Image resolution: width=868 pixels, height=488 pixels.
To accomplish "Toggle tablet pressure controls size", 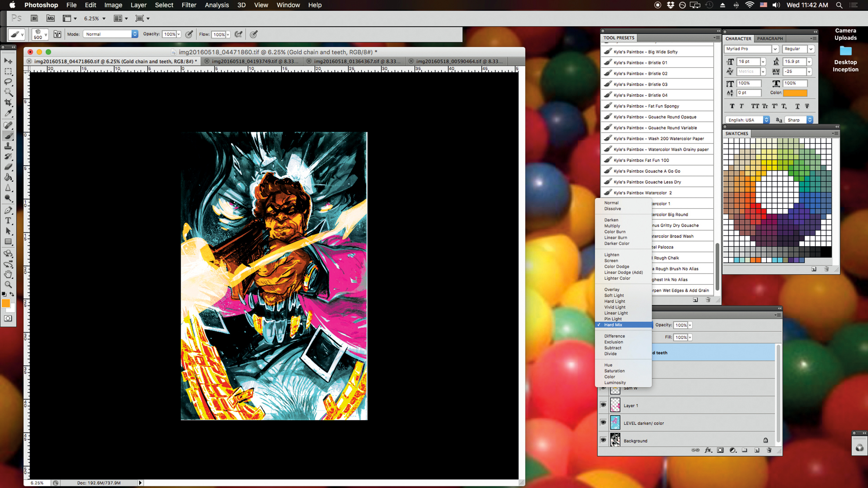I will (254, 34).
